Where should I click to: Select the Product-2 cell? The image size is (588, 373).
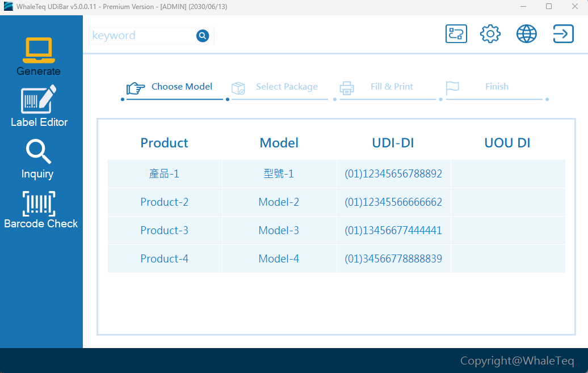pos(165,202)
